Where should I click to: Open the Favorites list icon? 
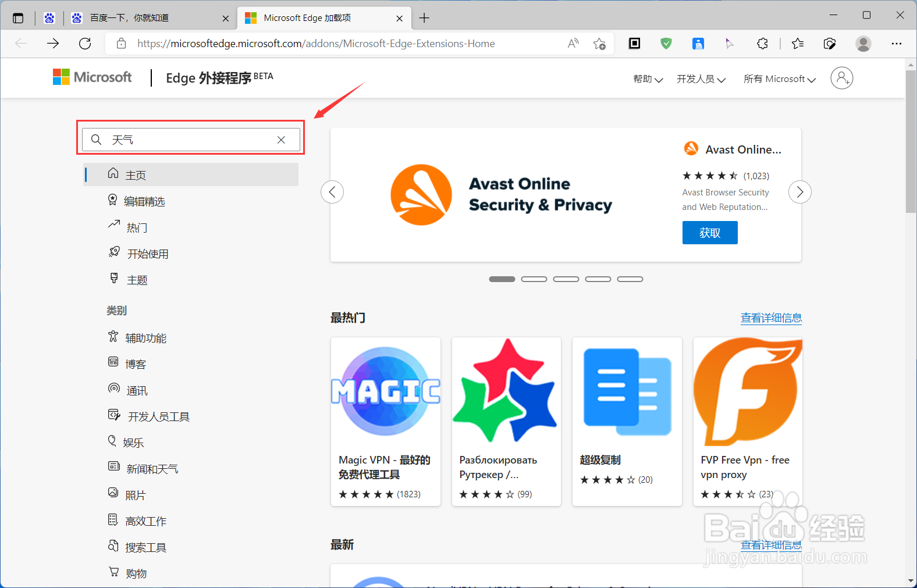point(798,44)
